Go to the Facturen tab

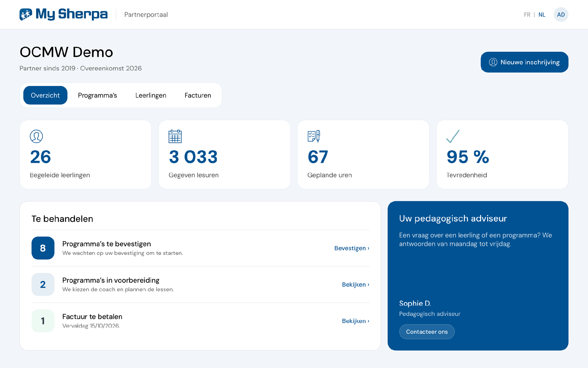[x=198, y=95]
